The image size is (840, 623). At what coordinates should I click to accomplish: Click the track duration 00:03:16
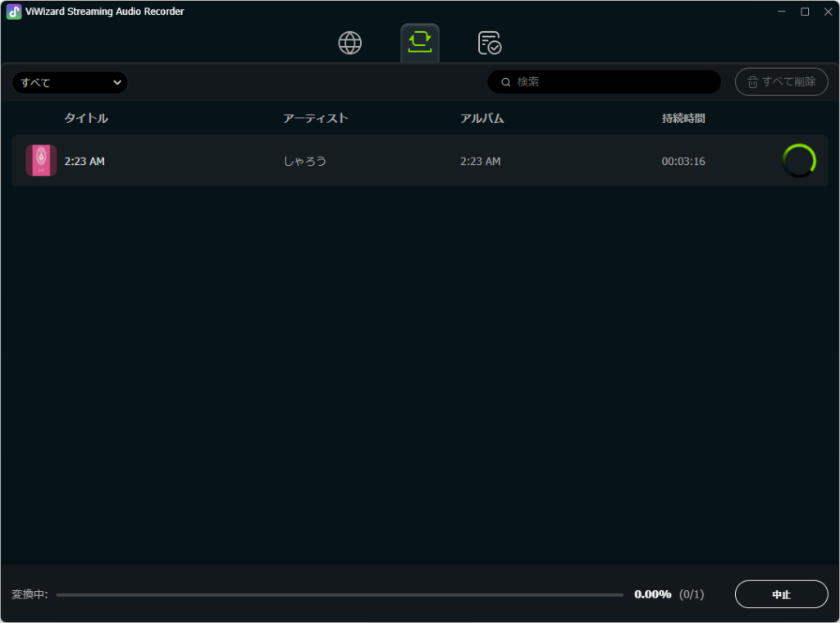point(683,162)
